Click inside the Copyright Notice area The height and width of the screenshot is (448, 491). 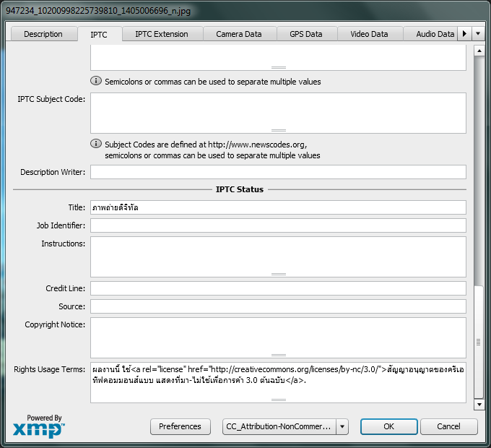point(278,337)
